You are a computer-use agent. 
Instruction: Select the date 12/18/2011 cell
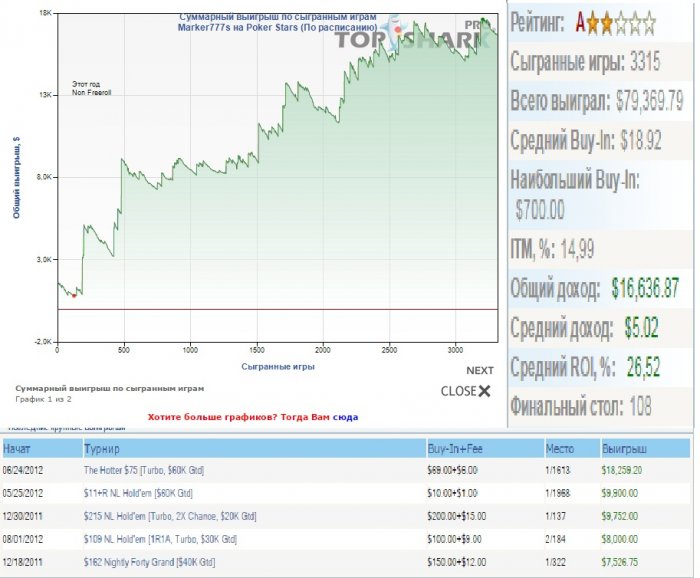click(22, 562)
